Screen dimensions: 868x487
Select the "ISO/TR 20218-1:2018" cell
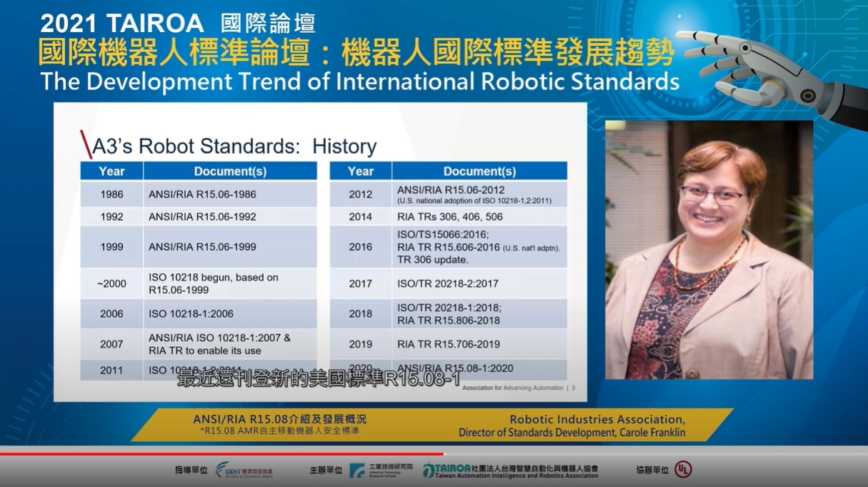(479, 313)
